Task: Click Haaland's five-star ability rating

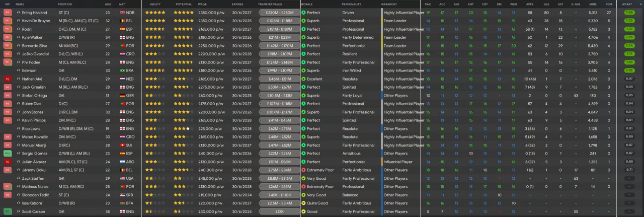Action: coord(155,13)
